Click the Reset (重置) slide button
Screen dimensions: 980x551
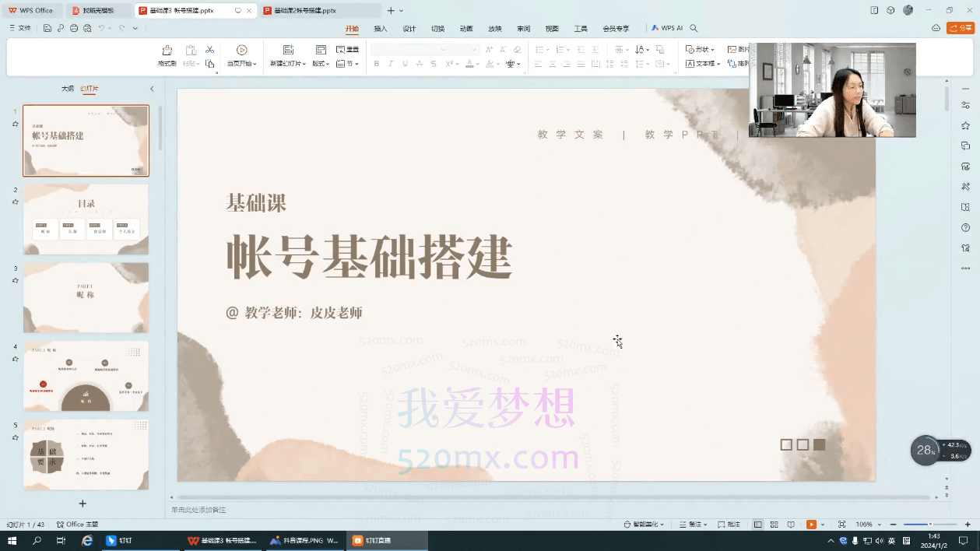click(x=347, y=50)
